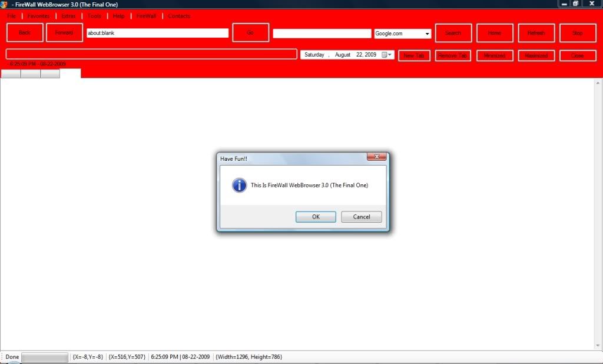Image resolution: width=603 pixels, height=364 pixels.
Task: Close the Have Fun!! dialog with X
Action: (376, 157)
